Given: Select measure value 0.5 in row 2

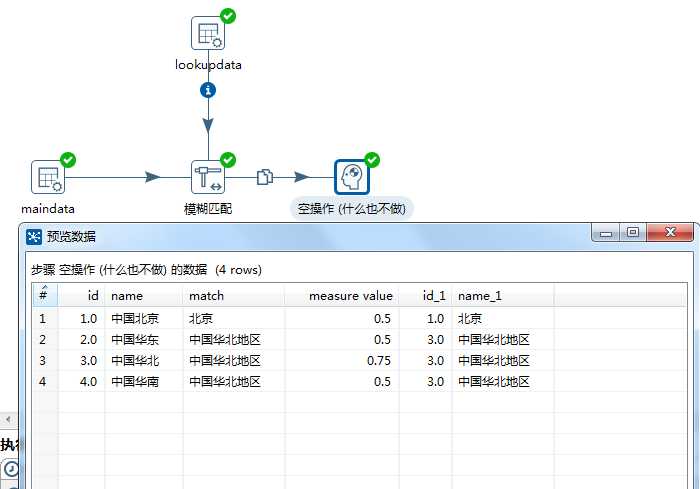Looking at the screenshot, I should (342, 339).
